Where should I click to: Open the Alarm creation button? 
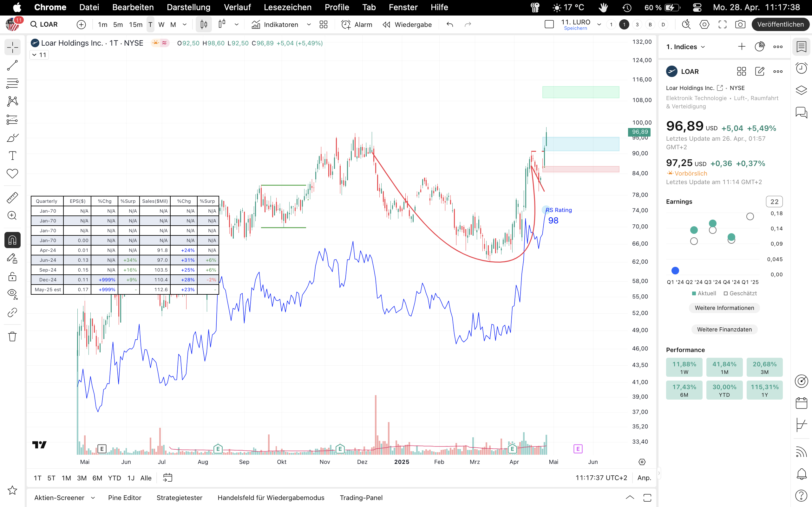click(x=357, y=24)
